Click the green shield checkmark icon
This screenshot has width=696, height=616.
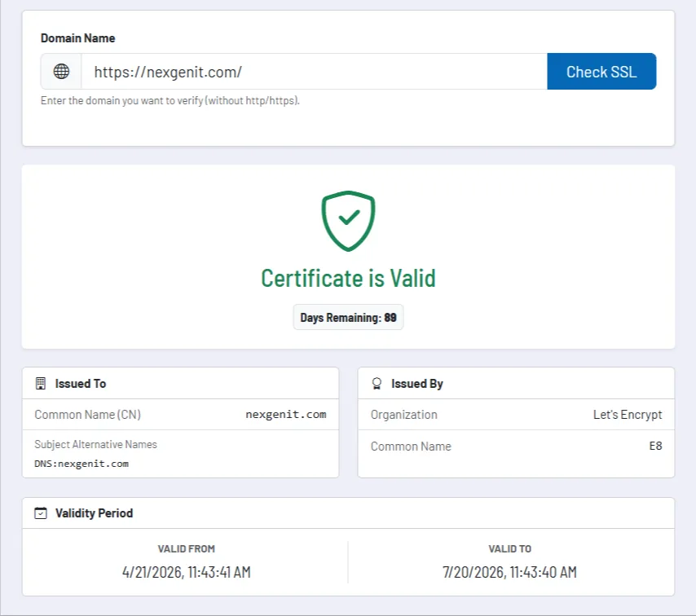349,221
